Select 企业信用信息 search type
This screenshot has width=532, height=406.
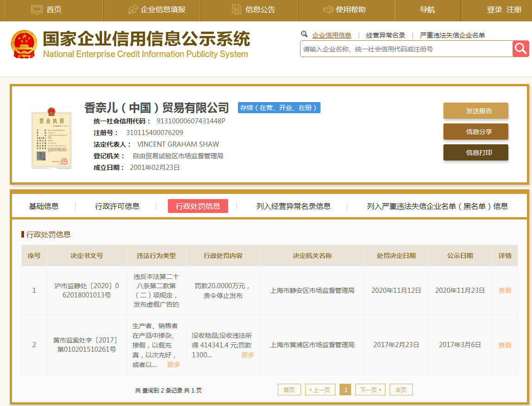(332, 35)
